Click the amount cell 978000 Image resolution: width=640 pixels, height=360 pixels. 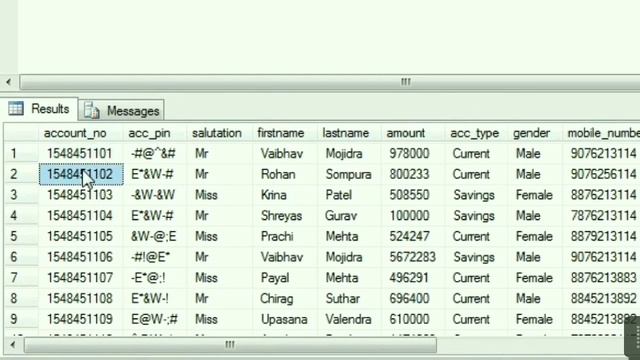[x=413, y=153]
